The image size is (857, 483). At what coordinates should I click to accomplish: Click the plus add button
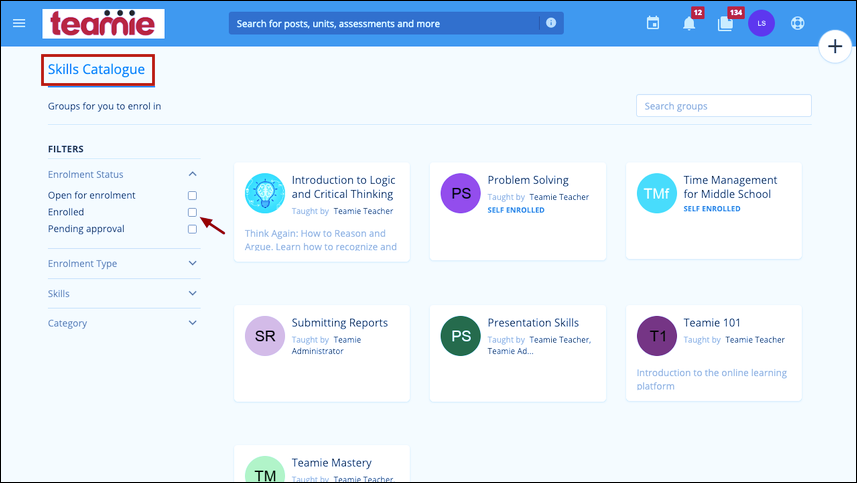pos(835,46)
